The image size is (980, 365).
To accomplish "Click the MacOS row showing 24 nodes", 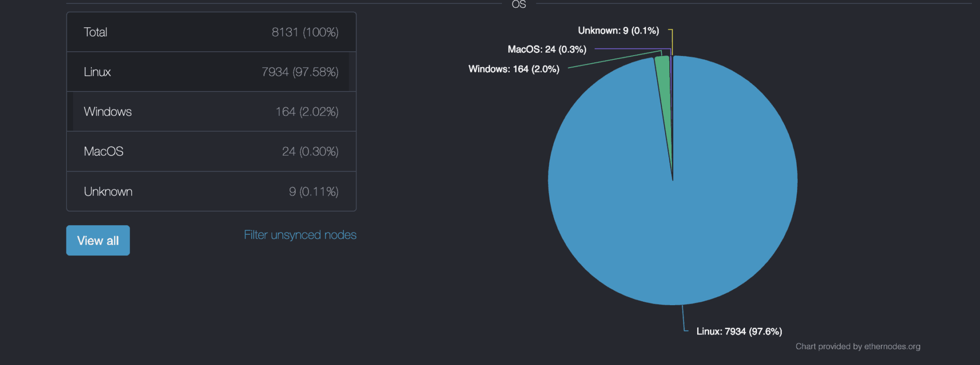I will pyautogui.click(x=211, y=151).
